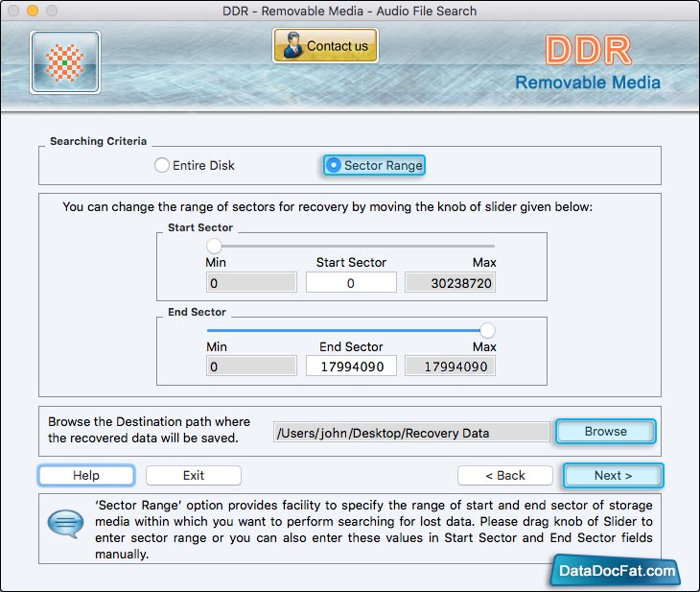The height and width of the screenshot is (592, 700).
Task: Click the DDR Removable Media brand logo
Action: tap(588, 63)
